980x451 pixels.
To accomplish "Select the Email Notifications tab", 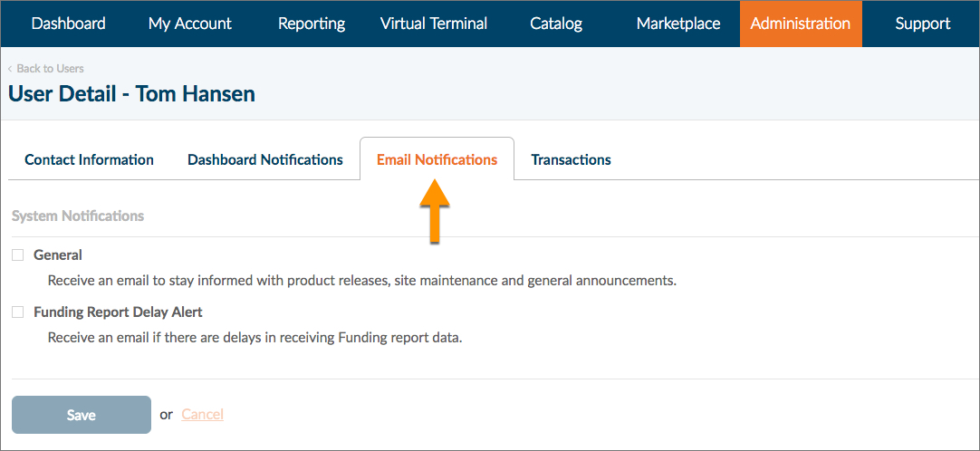I will (x=437, y=159).
